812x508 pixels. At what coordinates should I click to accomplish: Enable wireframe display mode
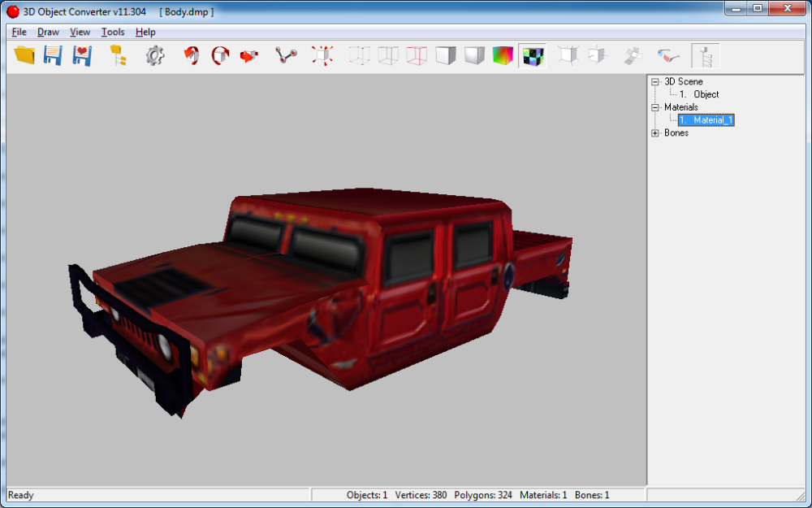[387, 54]
